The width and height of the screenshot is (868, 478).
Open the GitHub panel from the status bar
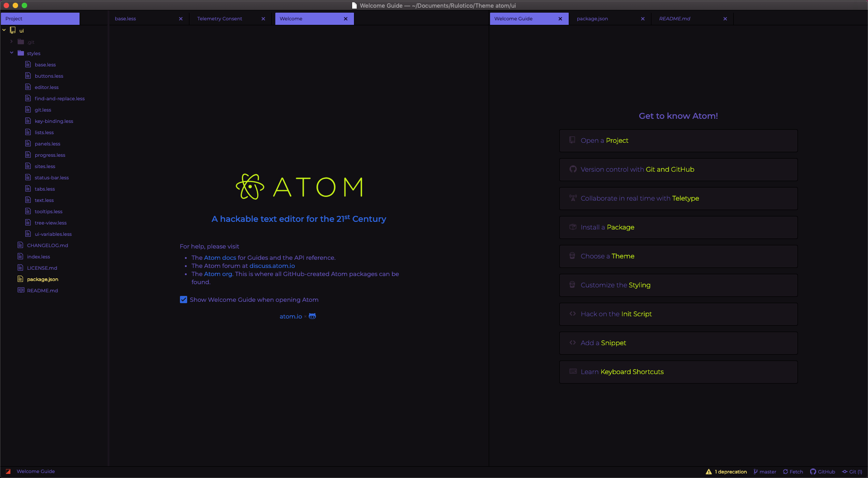point(813,471)
